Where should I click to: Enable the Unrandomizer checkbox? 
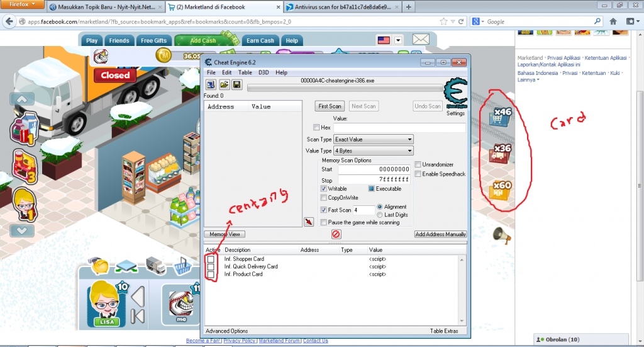point(418,164)
